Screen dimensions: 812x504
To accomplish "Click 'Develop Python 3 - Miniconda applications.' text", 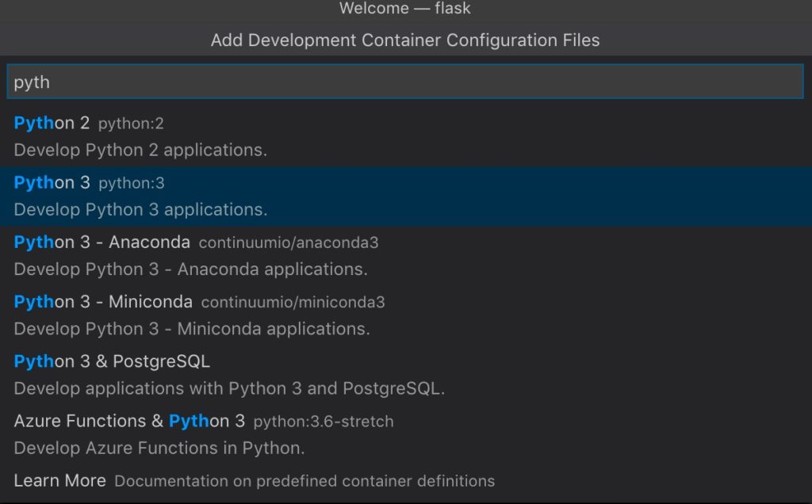I will point(192,329).
